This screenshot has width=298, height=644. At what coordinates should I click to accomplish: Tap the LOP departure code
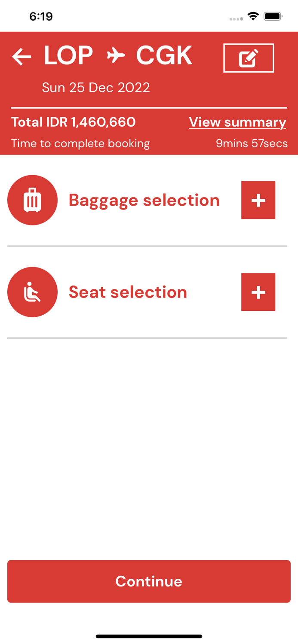pyautogui.click(x=68, y=54)
